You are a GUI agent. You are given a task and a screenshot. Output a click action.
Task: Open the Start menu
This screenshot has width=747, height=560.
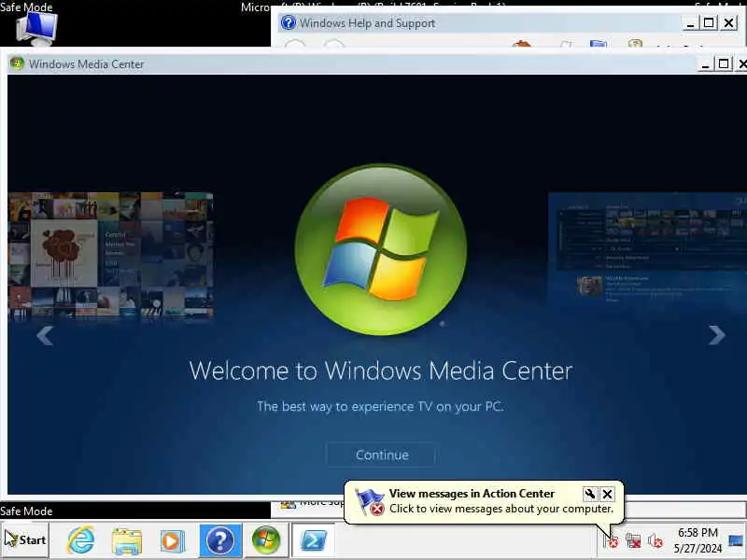click(25, 540)
